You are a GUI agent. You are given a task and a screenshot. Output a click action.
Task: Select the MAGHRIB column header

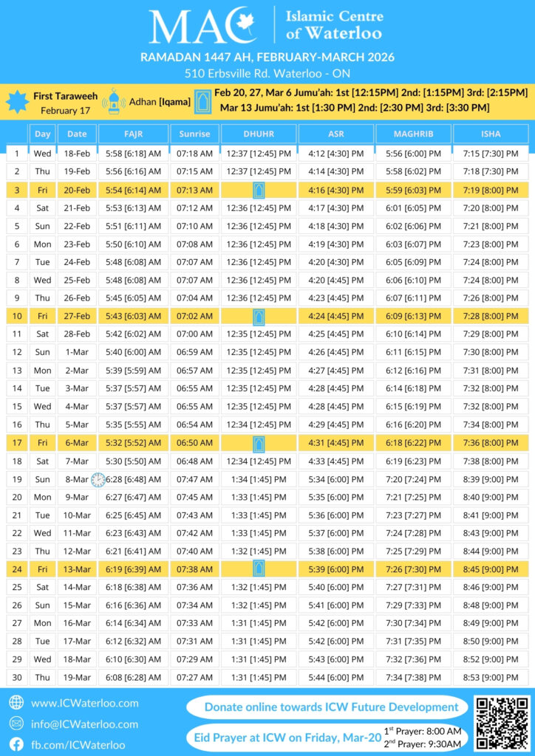pyautogui.click(x=412, y=134)
